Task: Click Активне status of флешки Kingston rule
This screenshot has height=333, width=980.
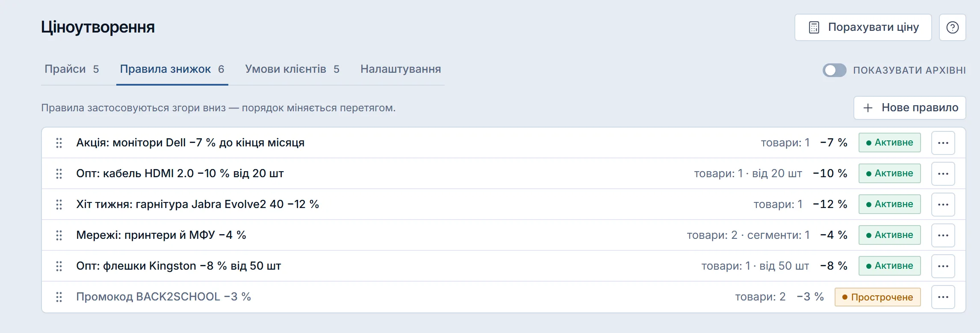Action: [x=889, y=266]
